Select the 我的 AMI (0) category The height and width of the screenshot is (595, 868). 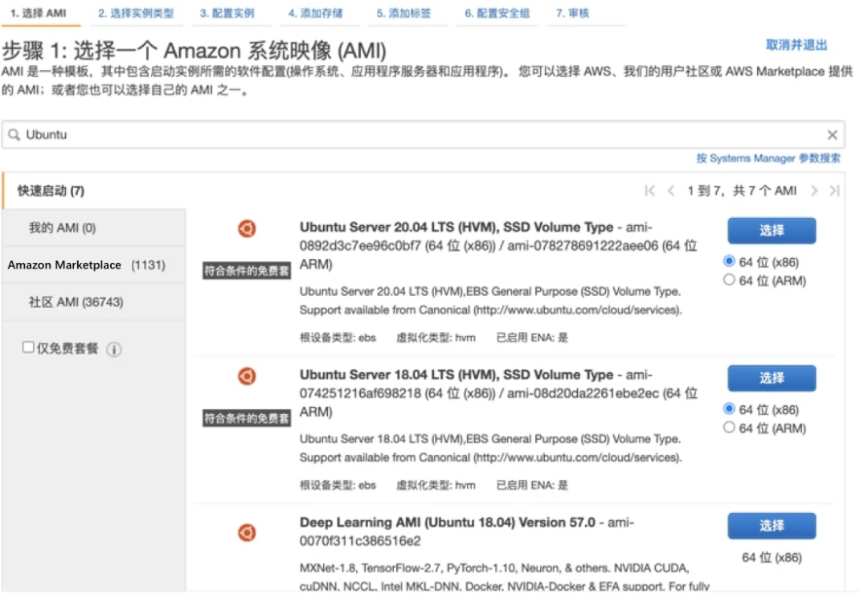point(94,228)
